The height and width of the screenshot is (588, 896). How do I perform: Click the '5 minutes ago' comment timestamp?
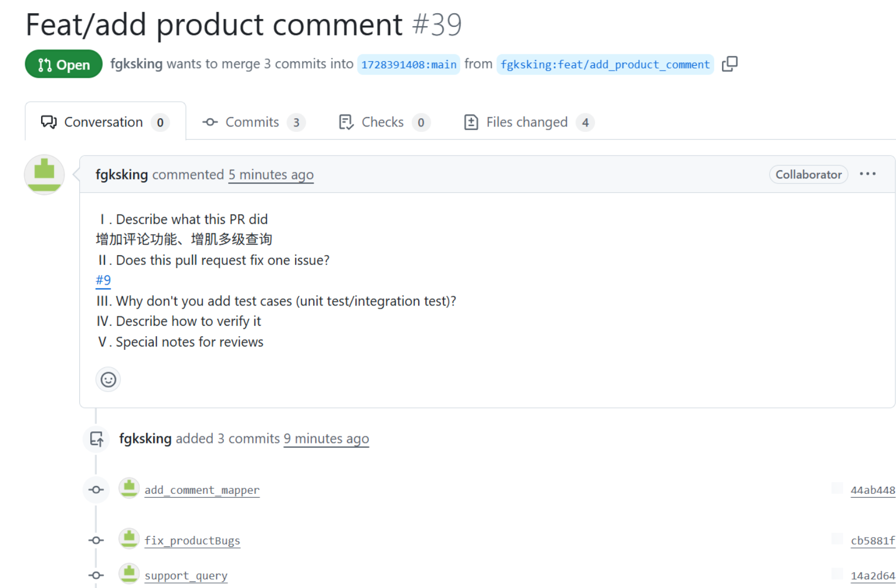(x=271, y=175)
